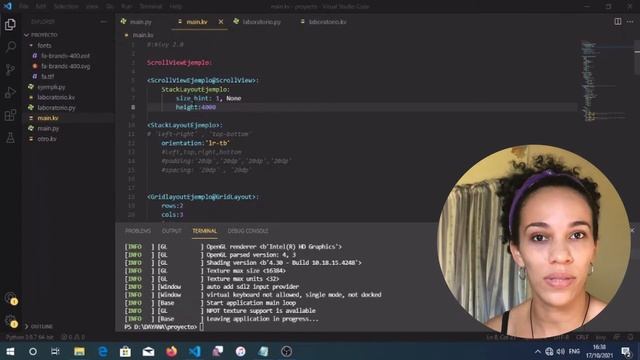Open laboratorio.py in the explorer tree
The height and width of the screenshot is (360, 640).
click(x=56, y=108)
